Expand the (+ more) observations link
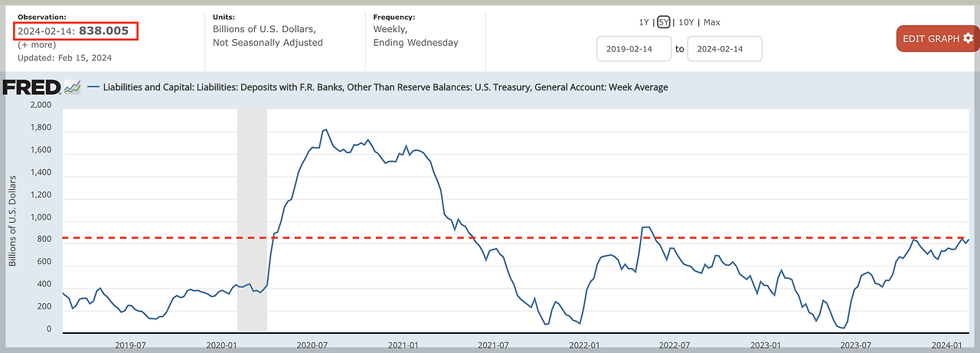 pyautogui.click(x=37, y=44)
